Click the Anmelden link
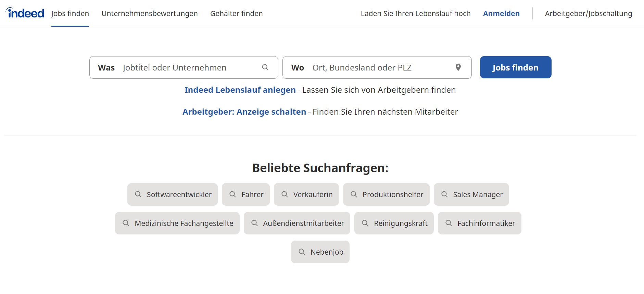 (x=501, y=14)
